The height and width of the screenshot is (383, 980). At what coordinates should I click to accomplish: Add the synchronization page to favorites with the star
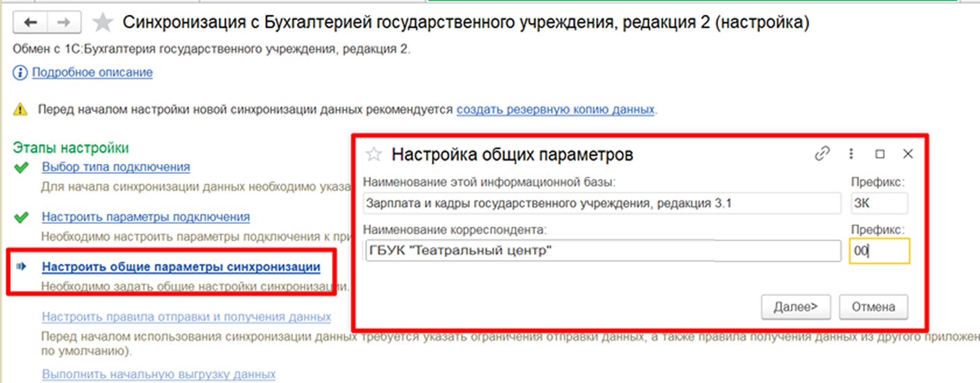pos(103,23)
